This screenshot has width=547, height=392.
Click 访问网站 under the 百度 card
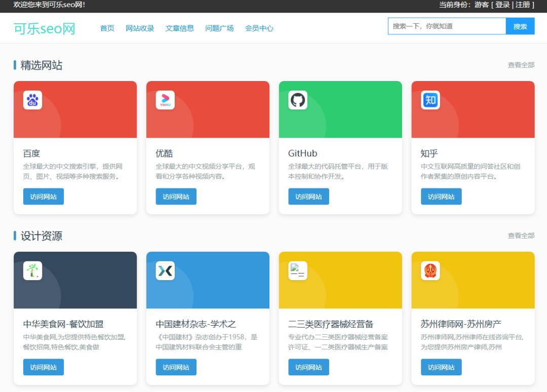44,197
